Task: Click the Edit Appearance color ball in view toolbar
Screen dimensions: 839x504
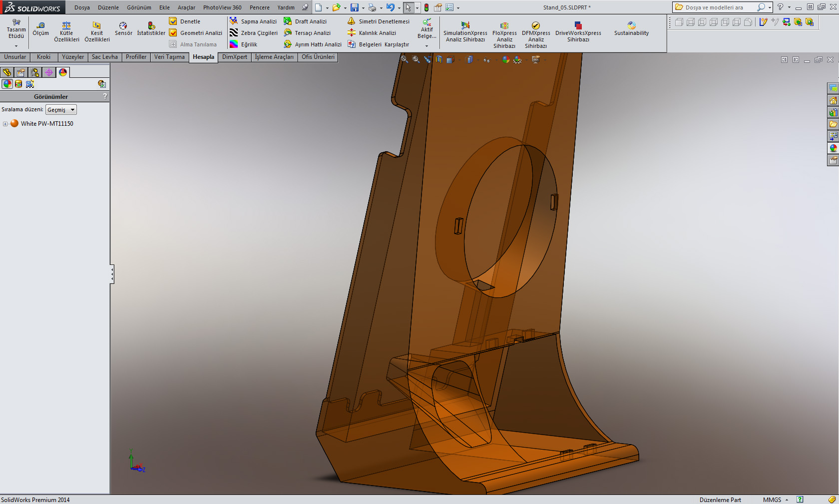Action: [x=506, y=59]
